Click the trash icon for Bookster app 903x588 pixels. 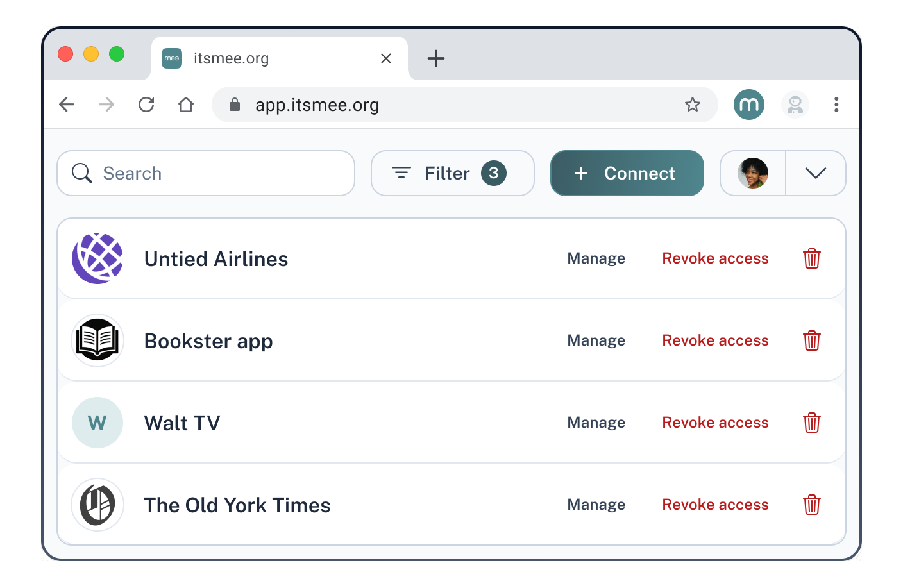pos(812,340)
